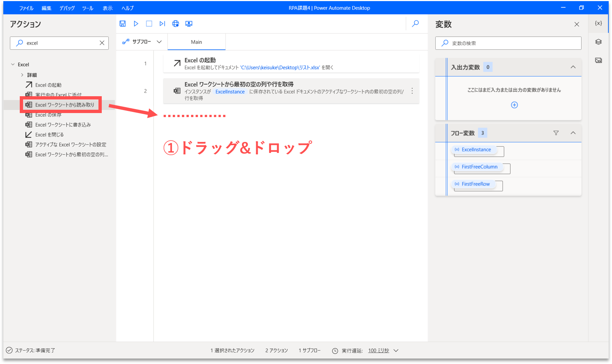Open the web recorder globe icon

coord(176,24)
